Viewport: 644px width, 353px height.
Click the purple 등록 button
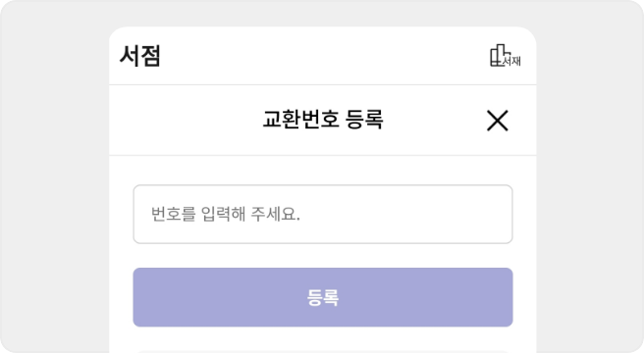[323, 297]
